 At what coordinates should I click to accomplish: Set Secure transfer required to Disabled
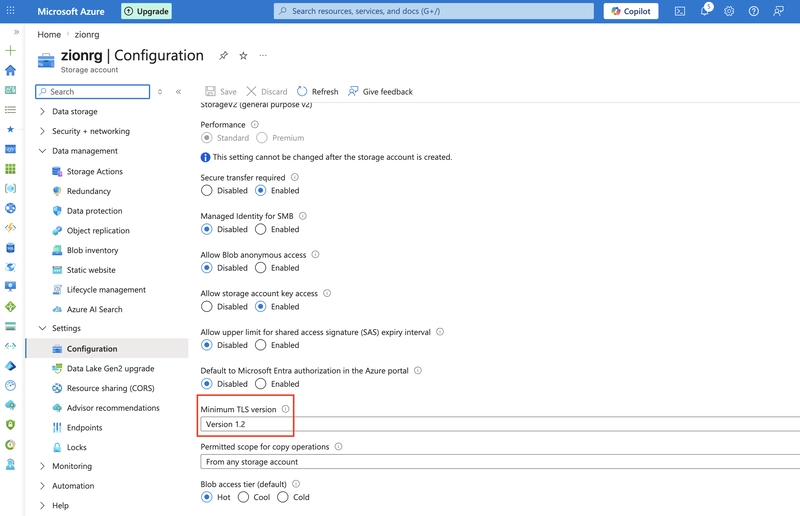[x=207, y=190]
